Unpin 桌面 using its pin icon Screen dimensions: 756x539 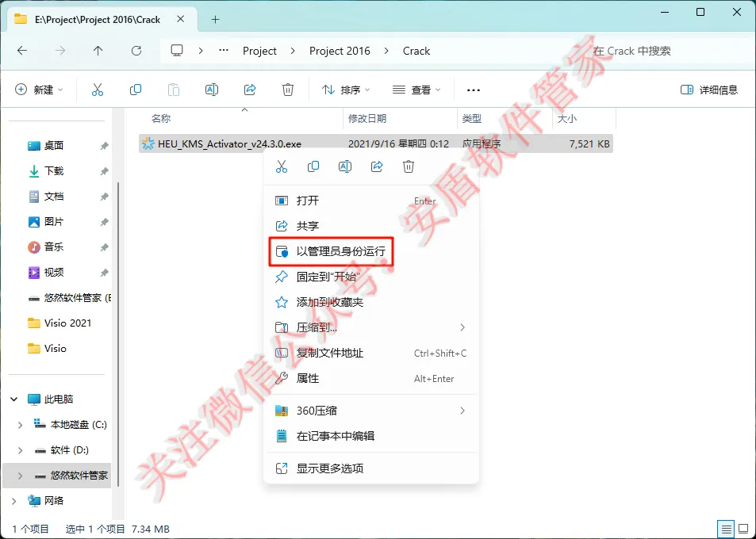click(x=104, y=146)
